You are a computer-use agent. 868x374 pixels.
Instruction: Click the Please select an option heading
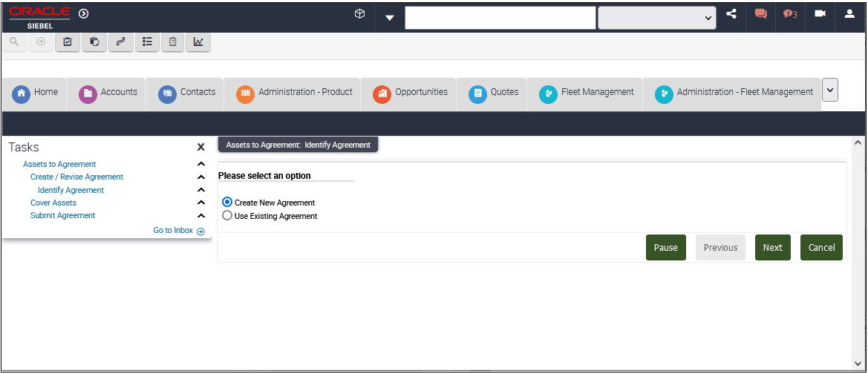264,176
